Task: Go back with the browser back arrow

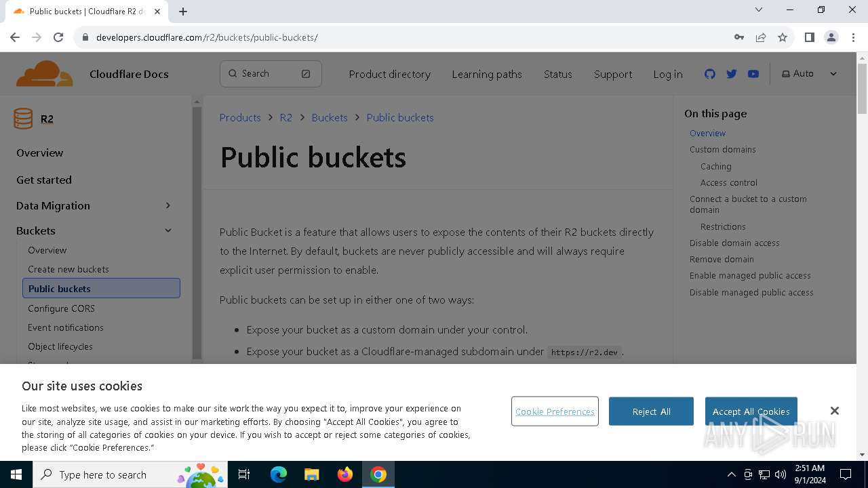Action: point(15,37)
